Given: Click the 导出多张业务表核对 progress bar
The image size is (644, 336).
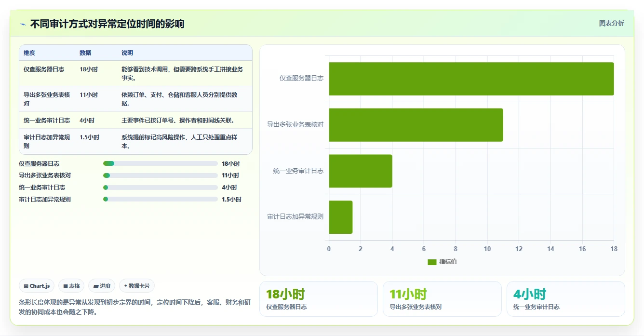Looking at the screenshot, I should pyautogui.click(x=161, y=175).
